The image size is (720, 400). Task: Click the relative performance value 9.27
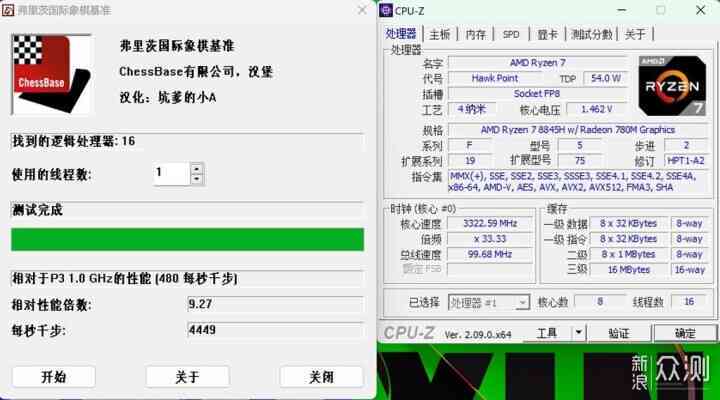(275, 304)
